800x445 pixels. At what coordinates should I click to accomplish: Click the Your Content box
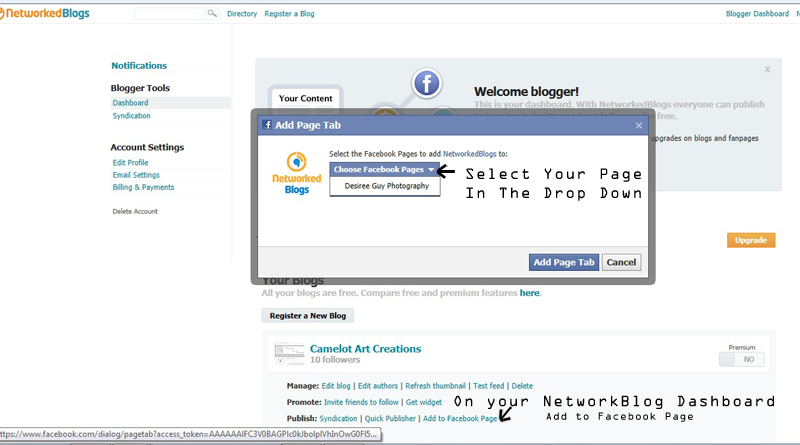click(306, 98)
